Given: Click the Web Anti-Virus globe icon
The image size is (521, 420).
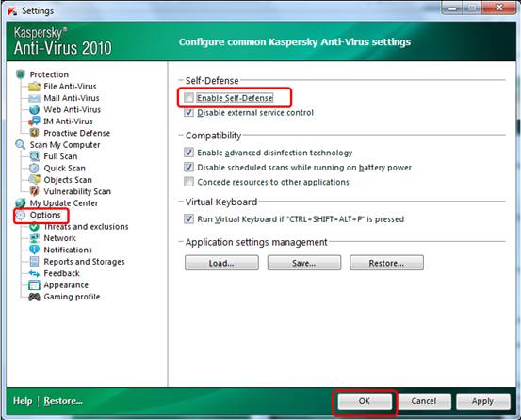Looking at the screenshot, I should point(34,109).
